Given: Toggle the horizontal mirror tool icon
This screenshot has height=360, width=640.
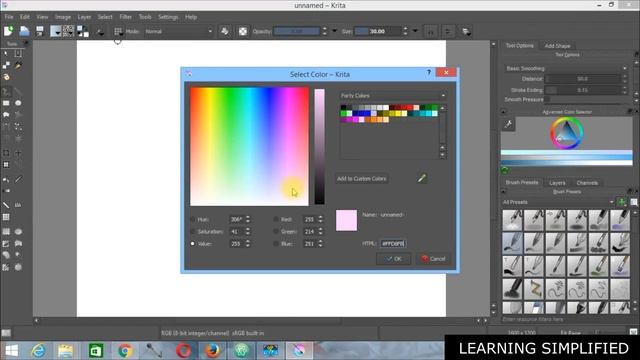Looking at the screenshot, I should 430,31.
